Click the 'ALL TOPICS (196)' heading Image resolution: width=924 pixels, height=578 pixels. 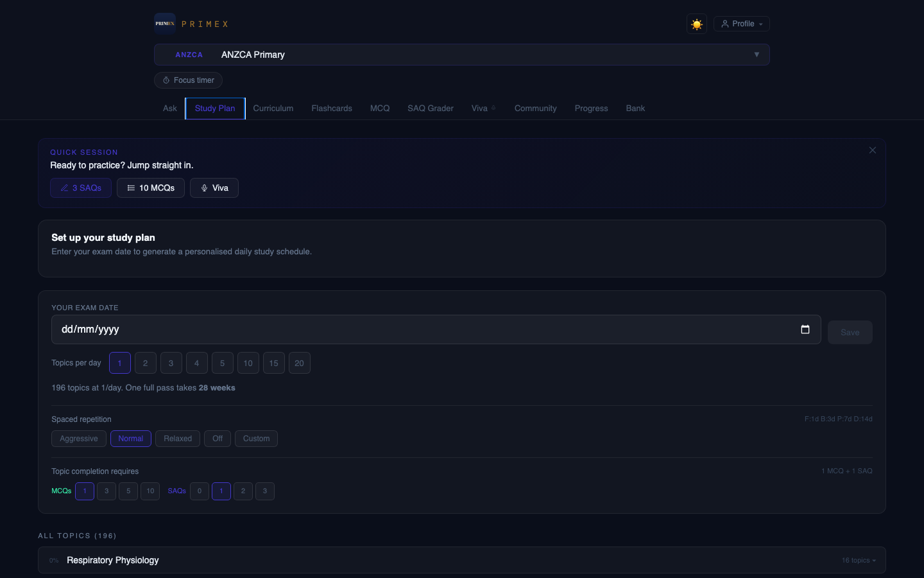pos(77,536)
